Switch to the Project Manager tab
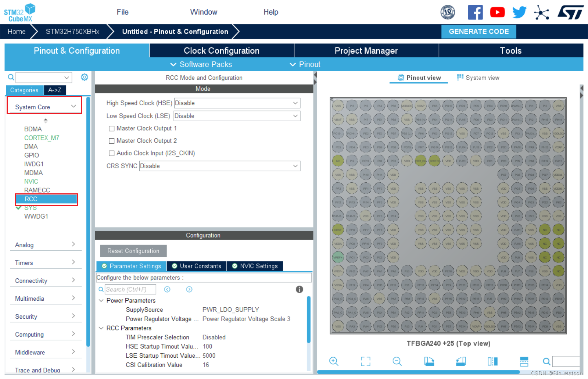 366,51
